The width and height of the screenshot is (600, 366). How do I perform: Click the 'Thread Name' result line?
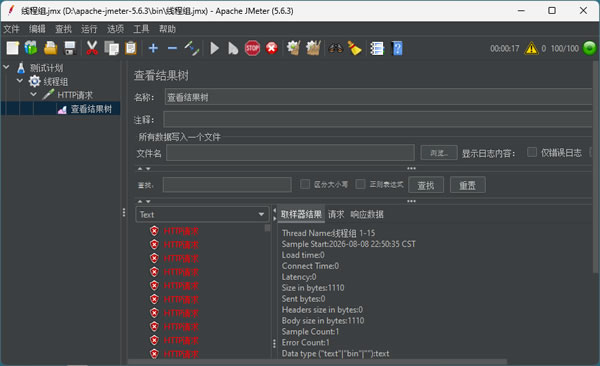328,233
